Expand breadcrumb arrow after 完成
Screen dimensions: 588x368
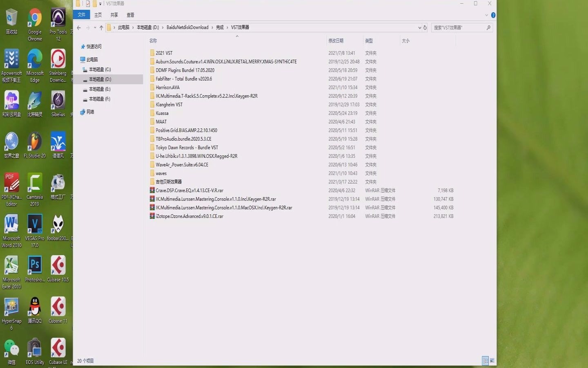coord(227,27)
